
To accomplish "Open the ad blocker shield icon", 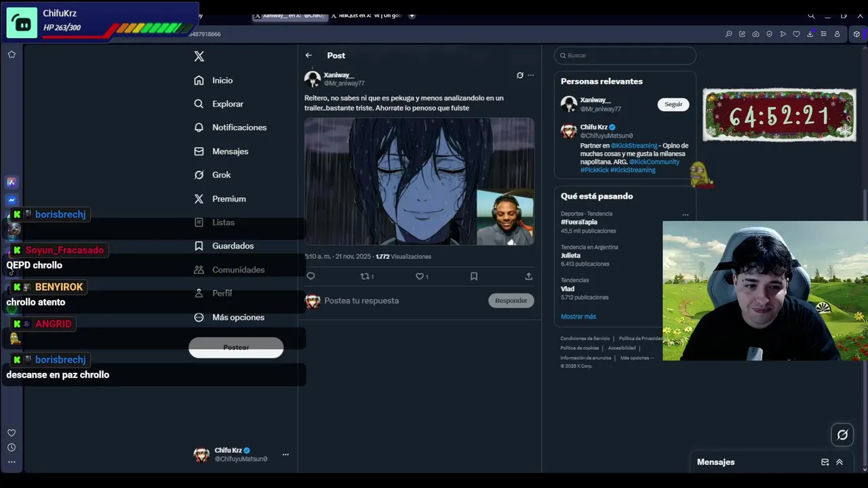I will (x=770, y=34).
